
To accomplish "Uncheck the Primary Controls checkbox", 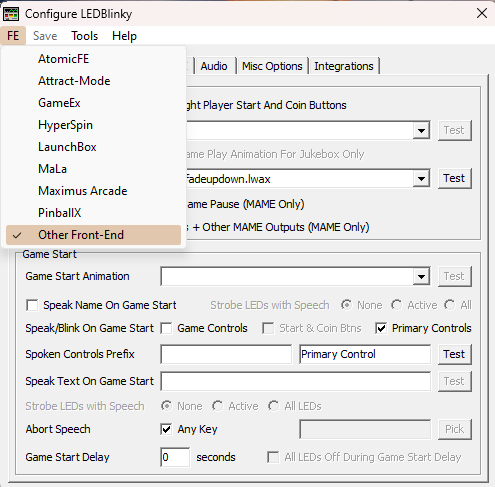I will (381, 328).
